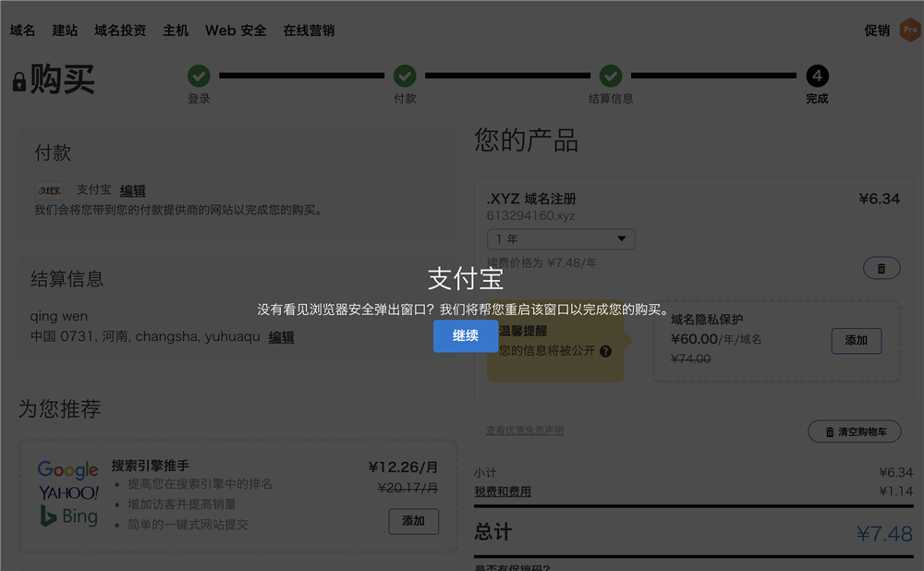
Task: Open 查看优惠免责声明 link
Action: (525, 431)
